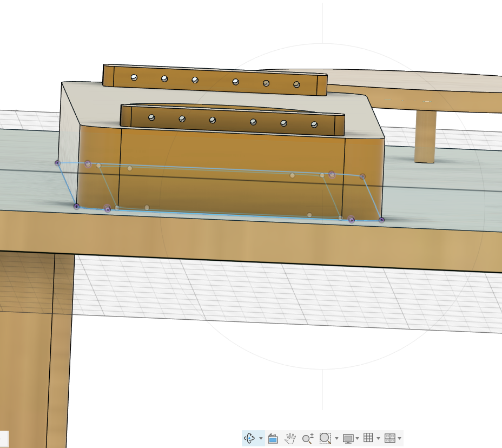The height and width of the screenshot is (448, 502).
Task: Expand the Viewports dropdown arrow
Action: pyautogui.click(x=399, y=438)
